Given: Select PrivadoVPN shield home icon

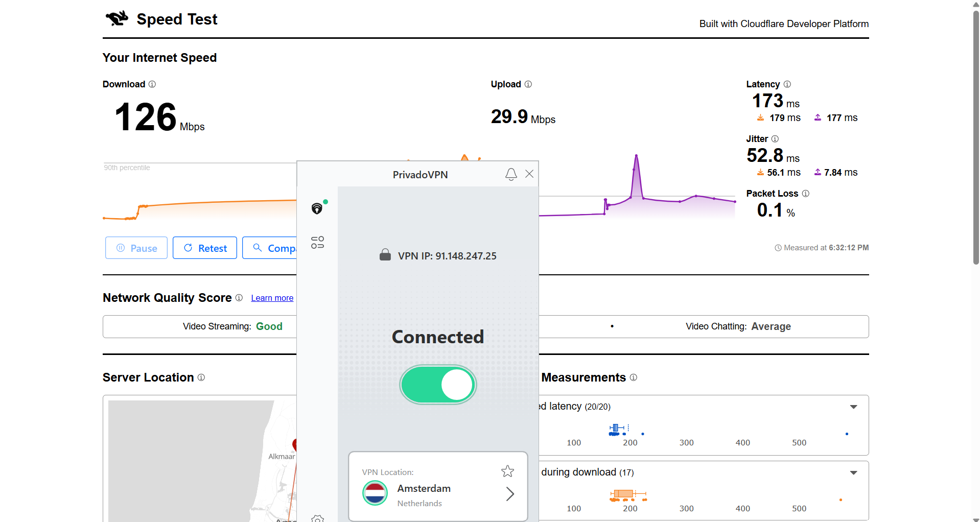Looking at the screenshot, I should tap(317, 208).
